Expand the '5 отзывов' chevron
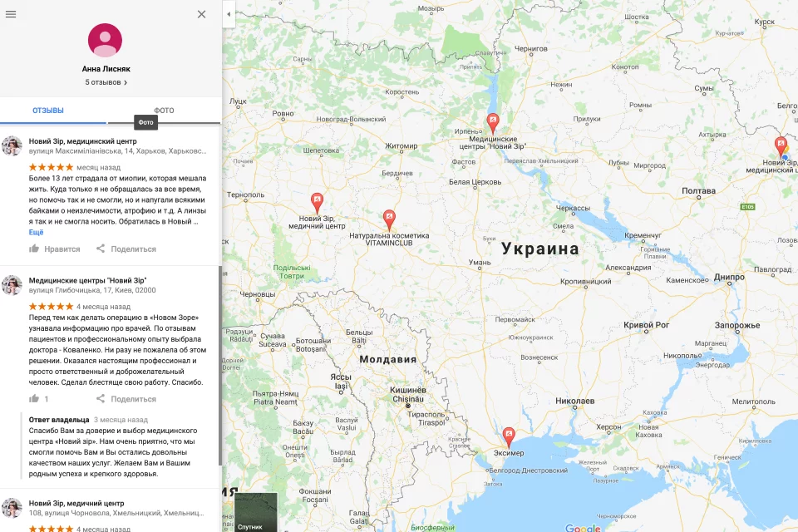798x532 pixels. click(x=126, y=82)
